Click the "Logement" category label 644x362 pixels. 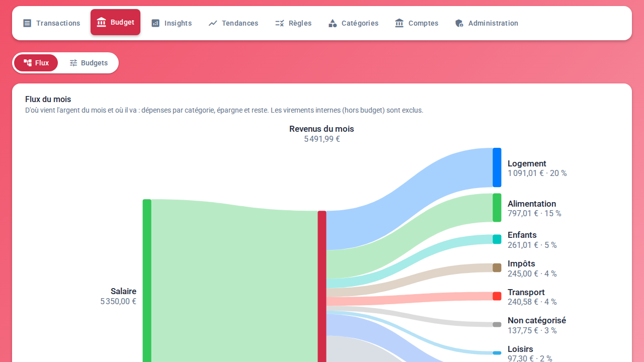point(527,163)
